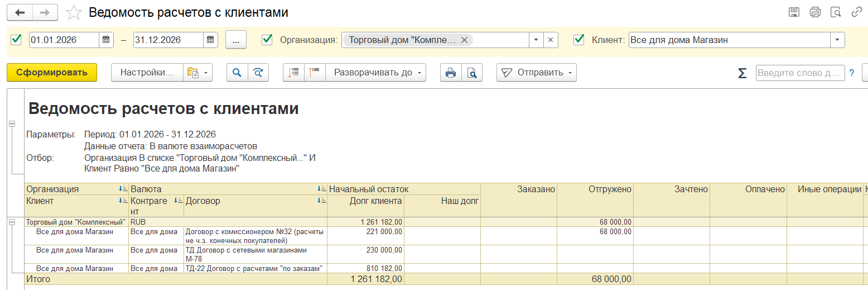Click the Клиент field Все для дома Магазин

click(730, 40)
